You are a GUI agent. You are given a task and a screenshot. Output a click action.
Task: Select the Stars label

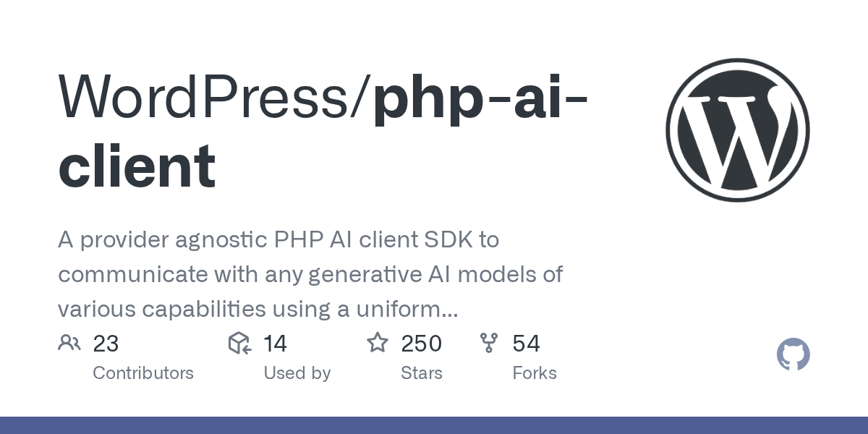tap(421, 373)
